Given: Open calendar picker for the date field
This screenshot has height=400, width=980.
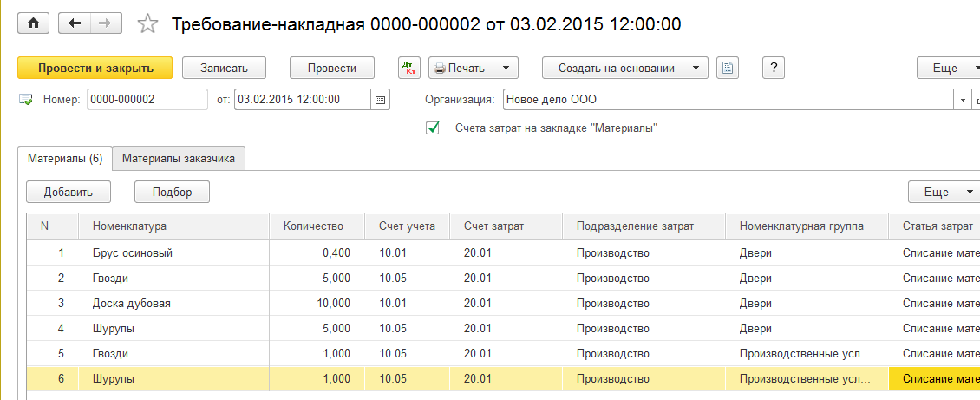Looking at the screenshot, I should [380, 100].
